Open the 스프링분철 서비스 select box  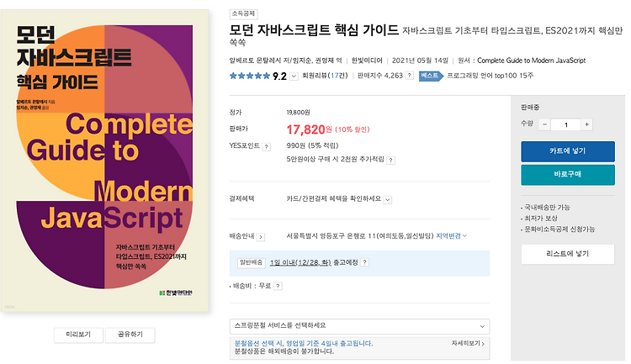pyautogui.click(x=360, y=326)
